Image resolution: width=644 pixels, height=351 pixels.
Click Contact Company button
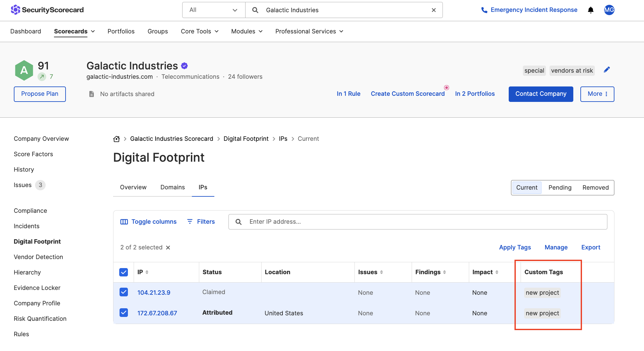541,94
